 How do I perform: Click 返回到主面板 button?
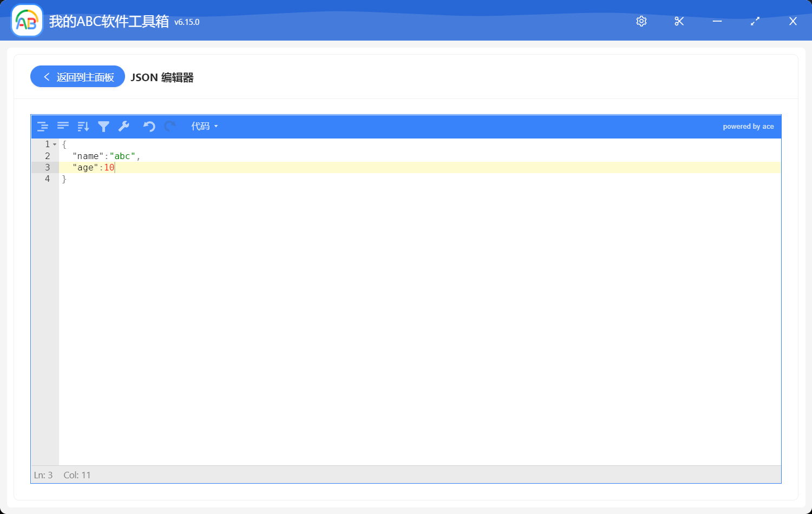[78, 77]
